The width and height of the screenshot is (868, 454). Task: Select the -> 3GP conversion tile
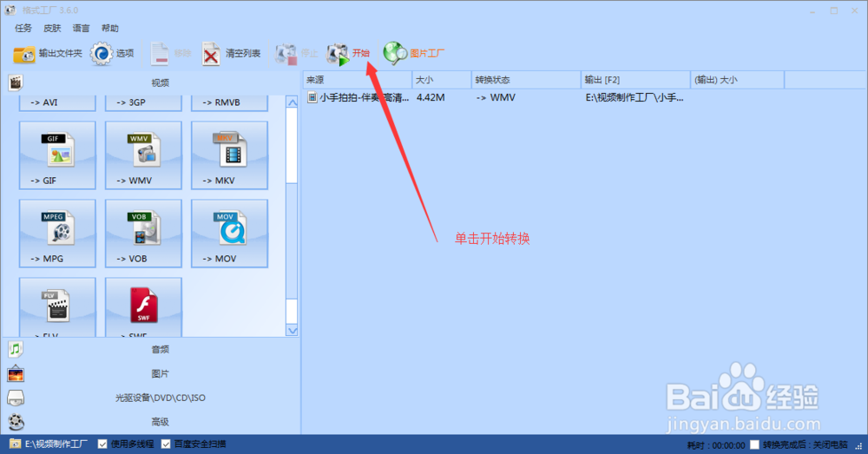tap(143, 102)
